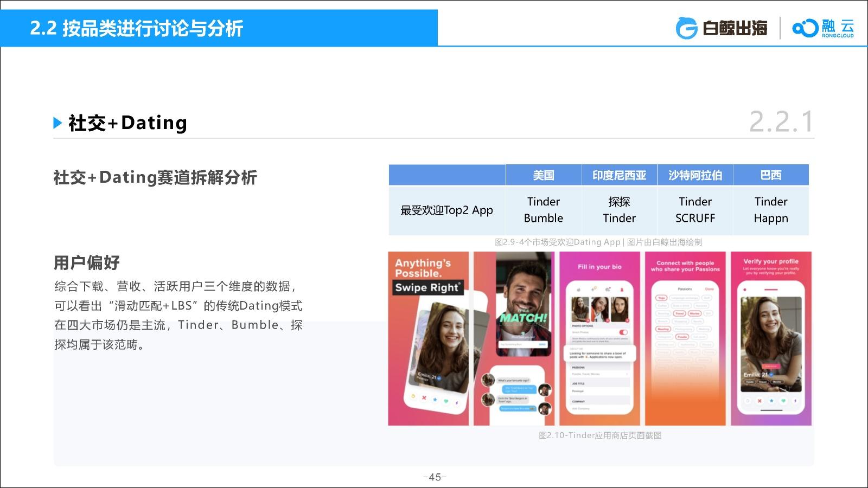Click the caption 图2.10-Tinder应用商店页面截图

click(x=600, y=435)
